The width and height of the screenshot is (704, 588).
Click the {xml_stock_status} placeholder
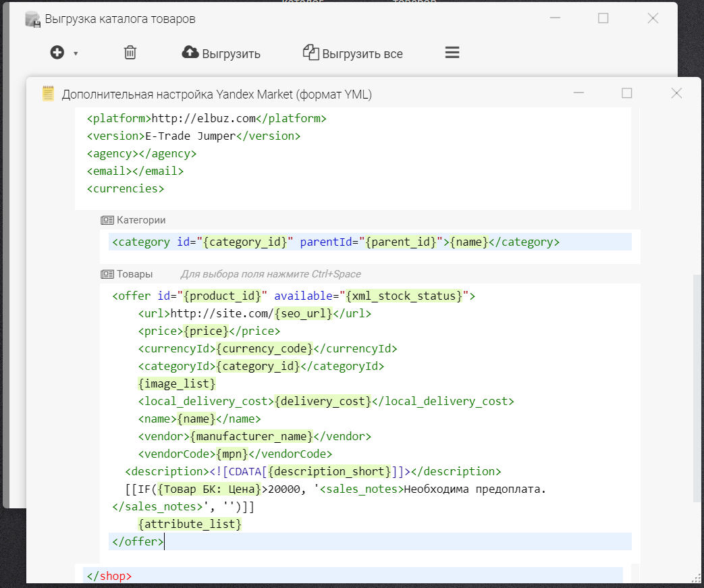(404, 296)
